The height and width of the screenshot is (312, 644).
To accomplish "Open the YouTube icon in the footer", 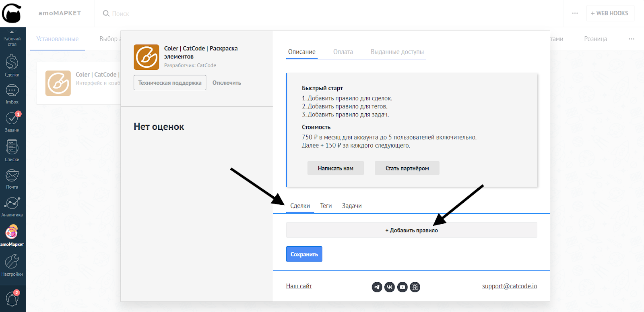I will pyautogui.click(x=402, y=287).
